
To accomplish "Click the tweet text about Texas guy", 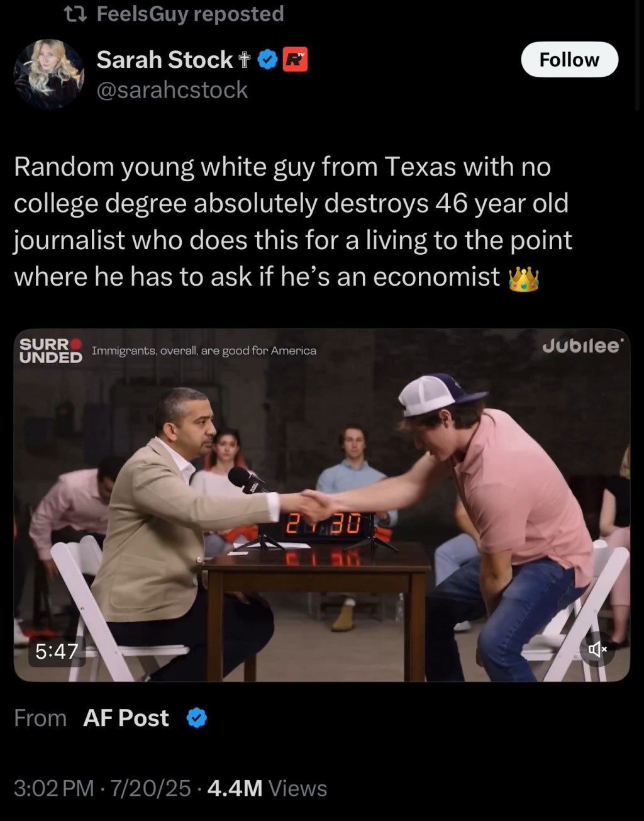I will coord(293,221).
